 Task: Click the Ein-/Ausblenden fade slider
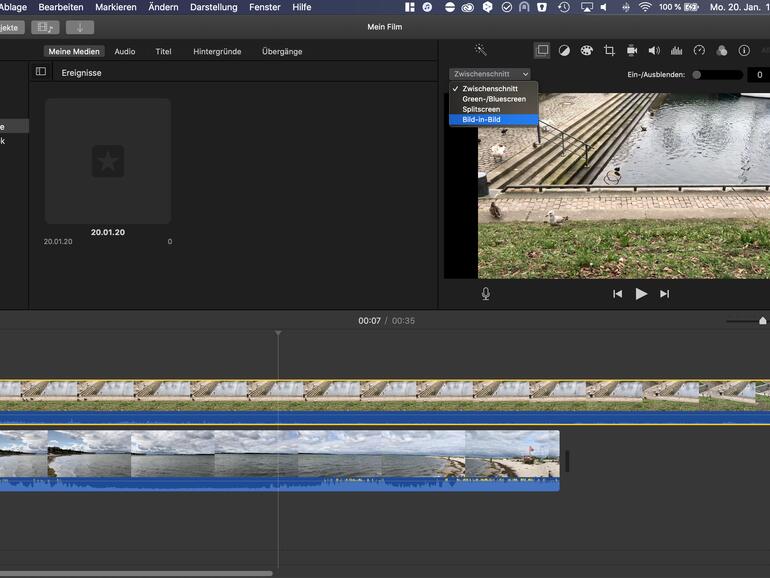(717, 75)
